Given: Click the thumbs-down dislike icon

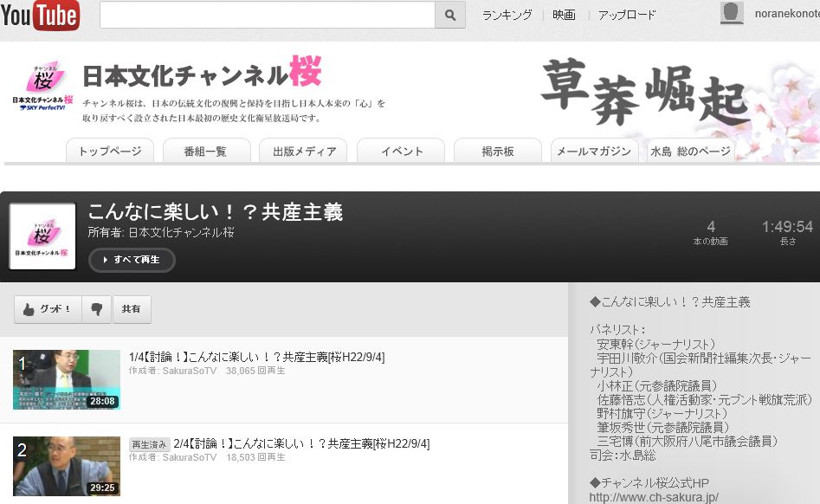Looking at the screenshot, I should [96, 309].
